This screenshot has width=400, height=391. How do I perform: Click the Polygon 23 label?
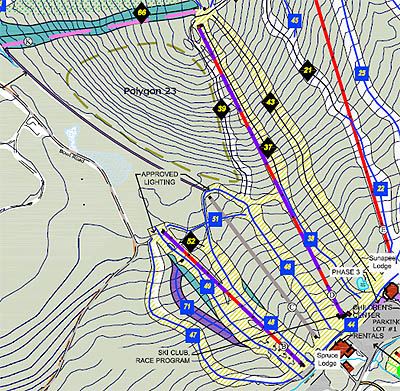click(x=149, y=91)
